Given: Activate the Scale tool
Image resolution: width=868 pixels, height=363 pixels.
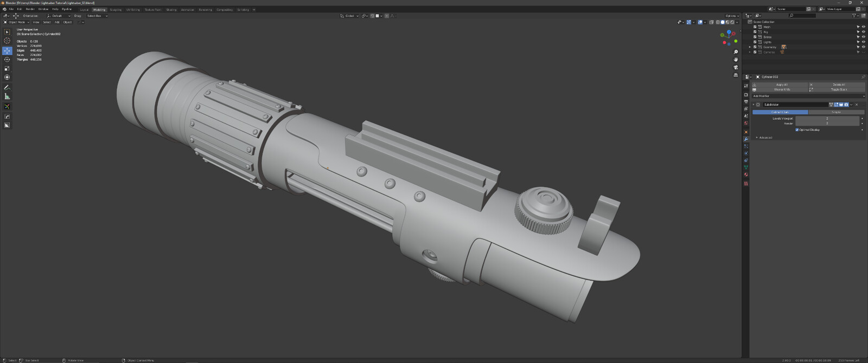Looking at the screenshot, I should click(x=7, y=68).
